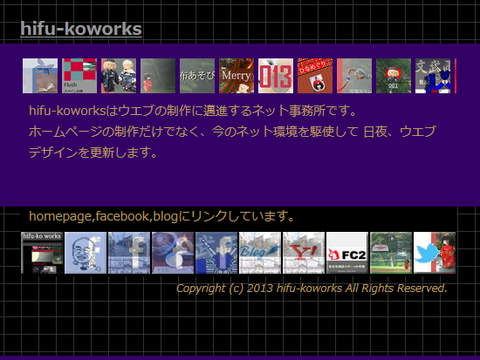The image size is (480, 360).
Task: Open the red-hooded doll 001 thumbnail
Action: (x=394, y=76)
